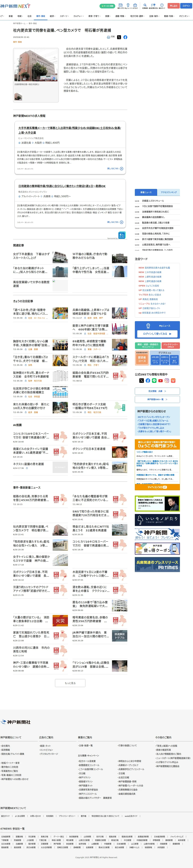Image resolution: width=193 pixels, height=868 pixels.
Task: Select the 事件・事故 menu item
Action: (40, 16)
